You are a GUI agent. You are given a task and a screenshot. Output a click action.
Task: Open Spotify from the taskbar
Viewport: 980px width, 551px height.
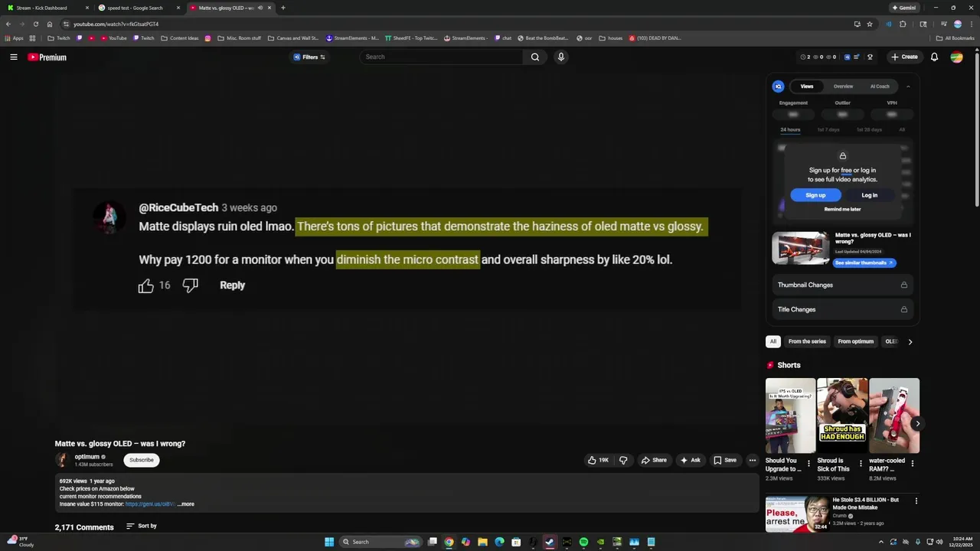tap(583, 542)
